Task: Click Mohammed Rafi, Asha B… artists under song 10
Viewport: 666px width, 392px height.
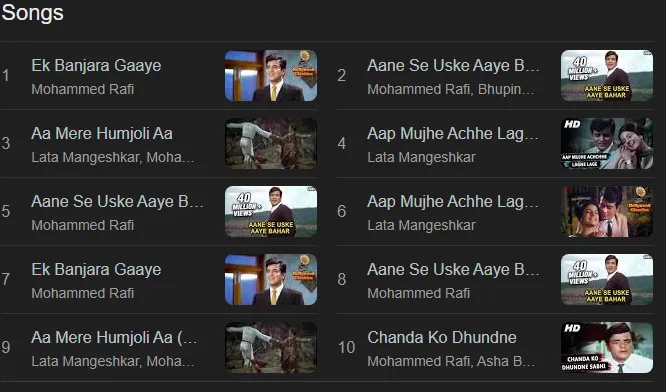Action: tap(451, 361)
